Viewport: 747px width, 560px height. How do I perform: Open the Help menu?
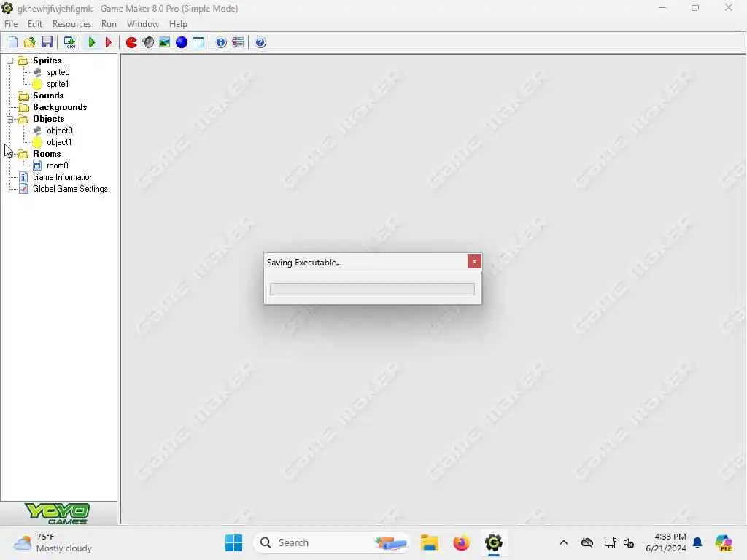pyautogui.click(x=178, y=24)
